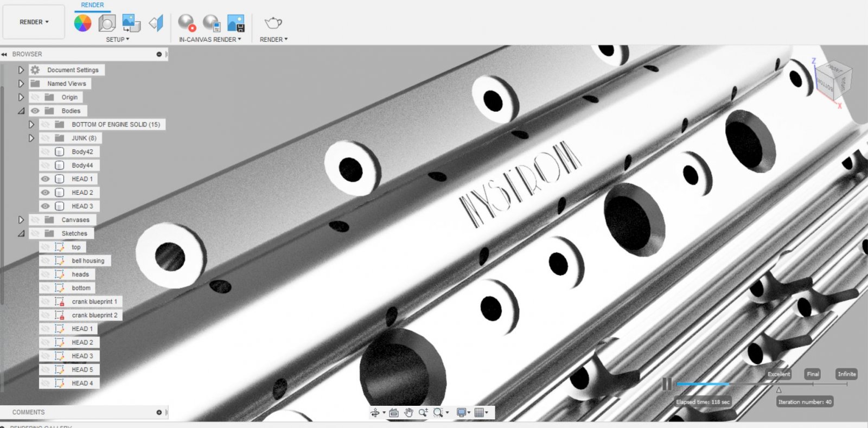Expand the JUNK (8) group
868x428 pixels.
coord(31,138)
